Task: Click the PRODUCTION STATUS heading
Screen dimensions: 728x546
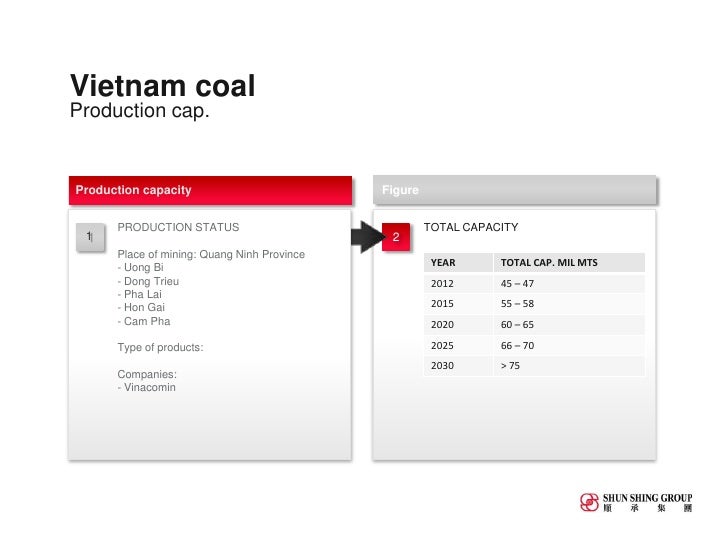Action: [x=178, y=227]
